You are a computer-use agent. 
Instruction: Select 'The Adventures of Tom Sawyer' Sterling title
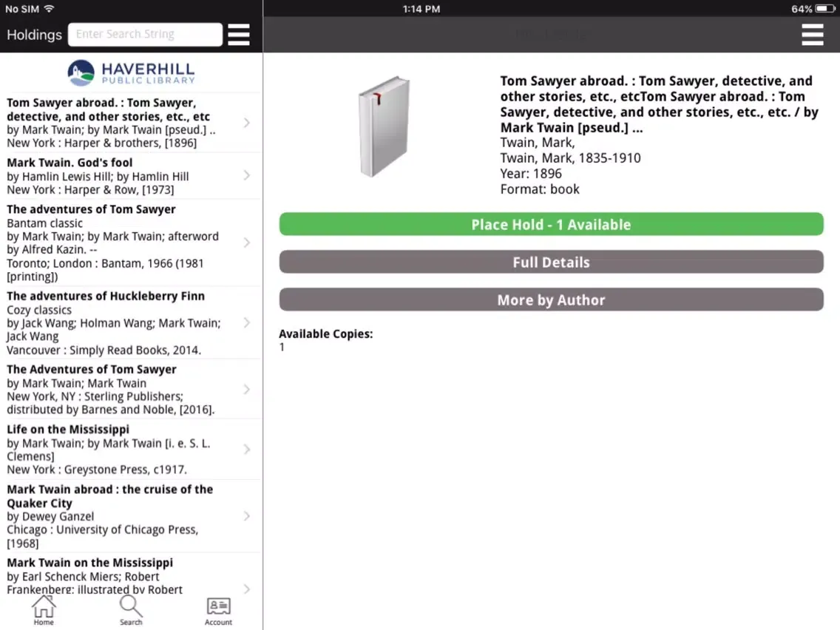[92, 370]
